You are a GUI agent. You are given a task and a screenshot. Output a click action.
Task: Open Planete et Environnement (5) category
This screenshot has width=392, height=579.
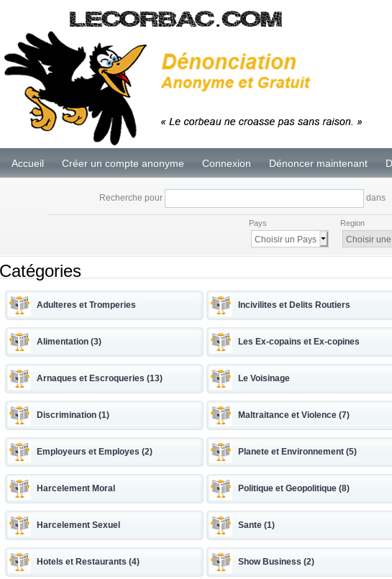297,452
